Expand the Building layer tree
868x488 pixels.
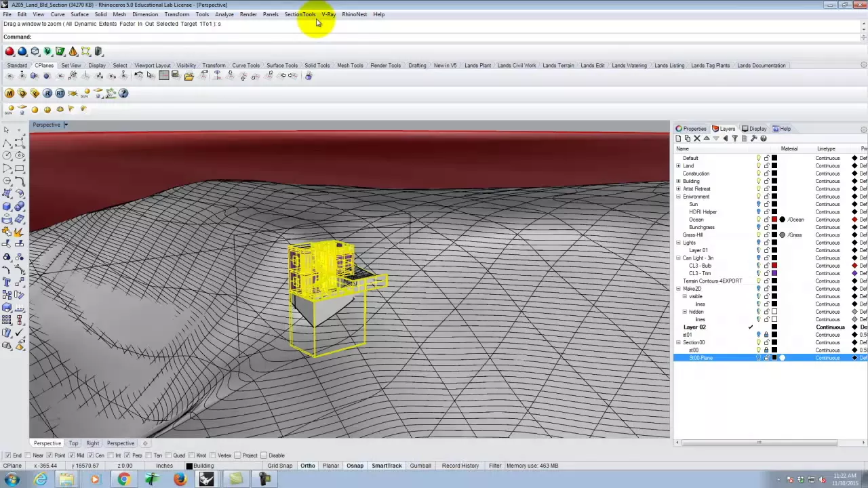678,181
